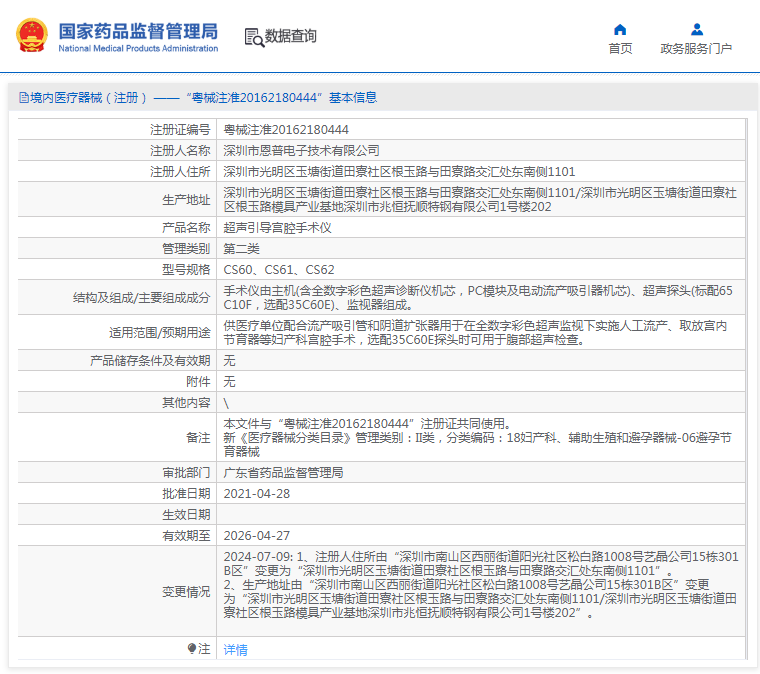Click 第二类 management category value
The width and height of the screenshot is (760, 674).
tap(241, 249)
